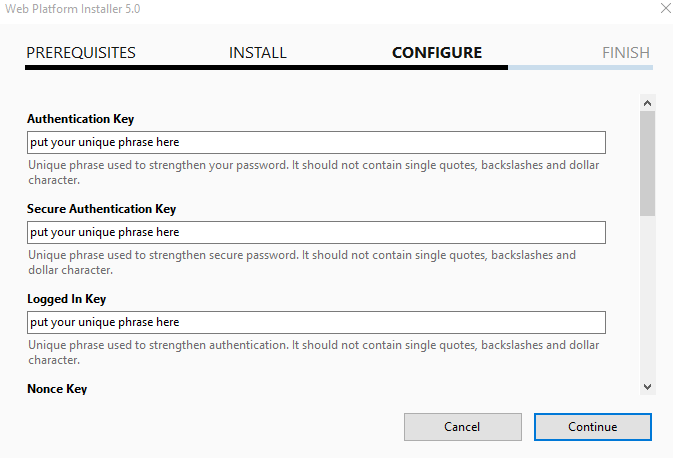This screenshot has height=458, width=673.
Task: Focus the Secure Authentication Key text field
Action: [316, 233]
